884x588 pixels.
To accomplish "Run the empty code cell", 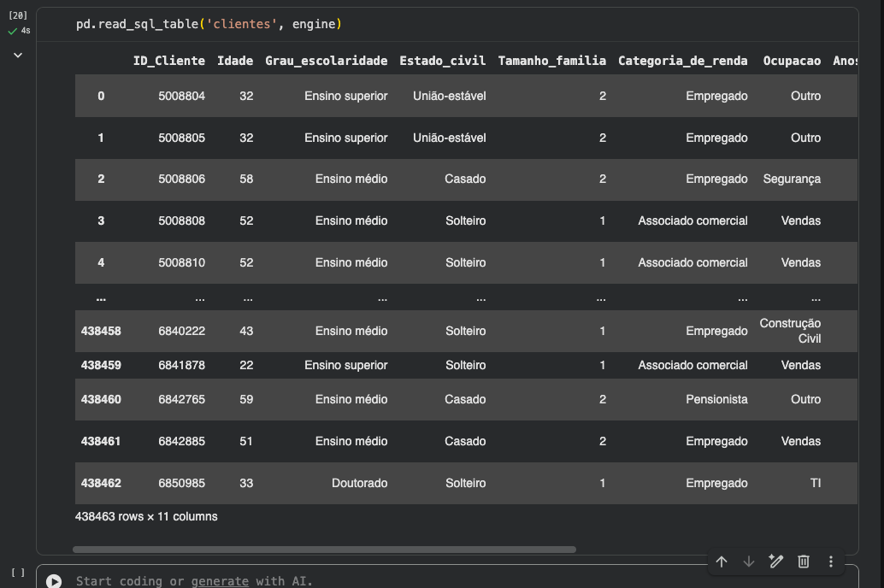I will [x=54, y=581].
